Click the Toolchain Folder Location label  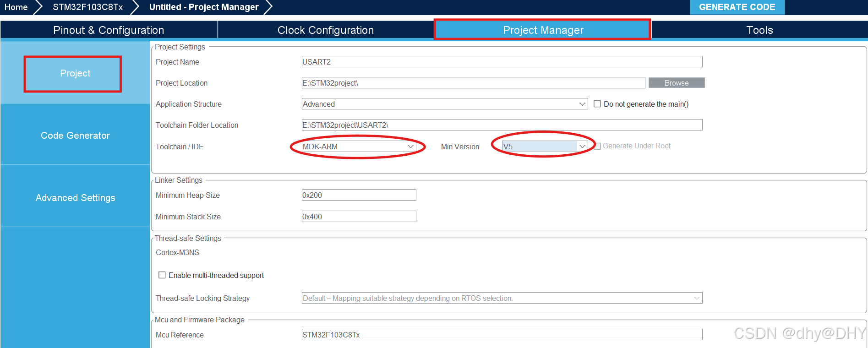coord(197,125)
